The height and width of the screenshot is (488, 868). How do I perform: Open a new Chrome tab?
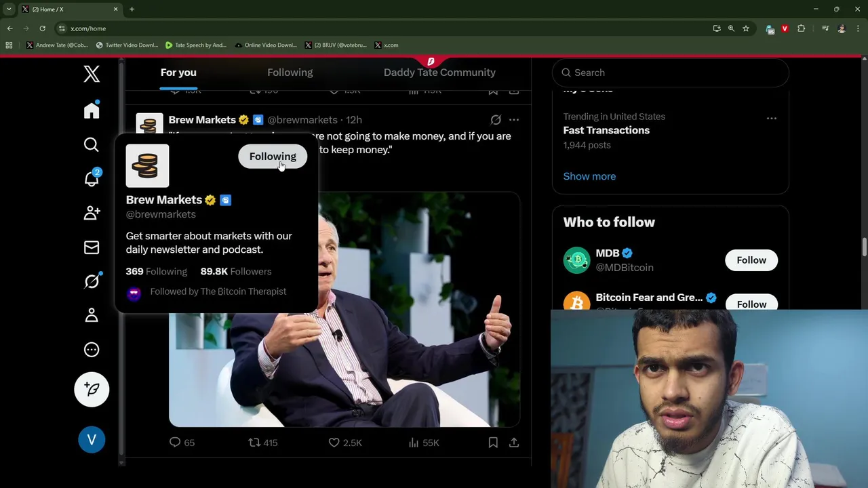(132, 9)
